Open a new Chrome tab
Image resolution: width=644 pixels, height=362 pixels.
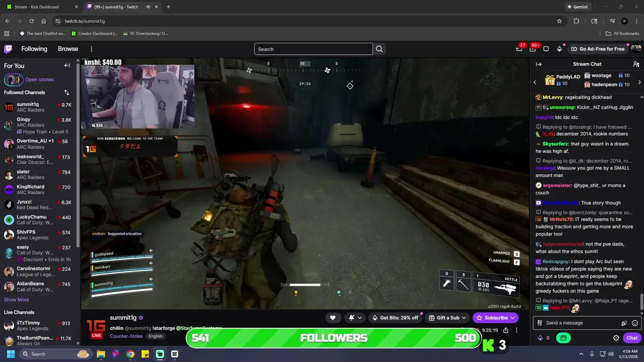coord(168,7)
